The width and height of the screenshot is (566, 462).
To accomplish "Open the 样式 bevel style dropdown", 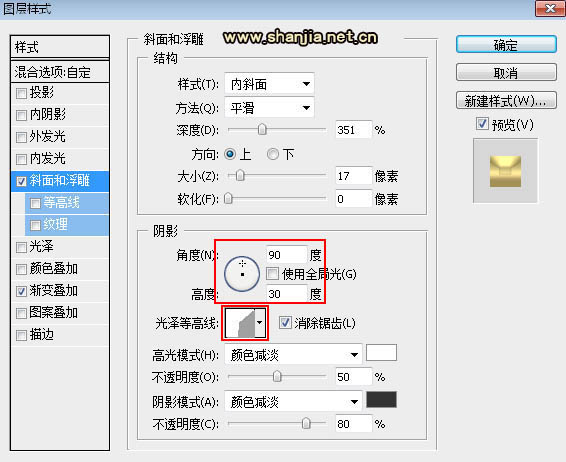I will pos(269,84).
